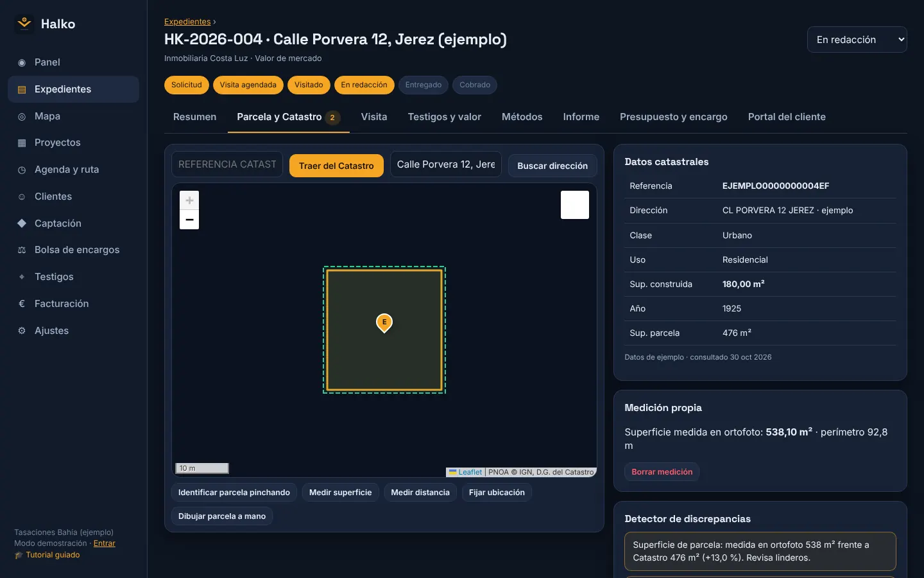Click the Entrar link
This screenshot has width=924, height=578.
click(105, 543)
